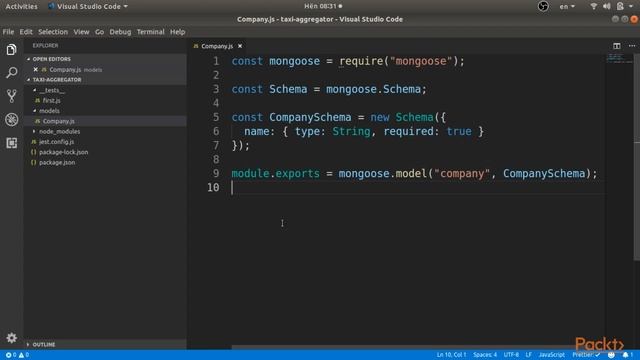Open the Edit menu
Viewport: 640px width, 360px height.
pos(26,32)
